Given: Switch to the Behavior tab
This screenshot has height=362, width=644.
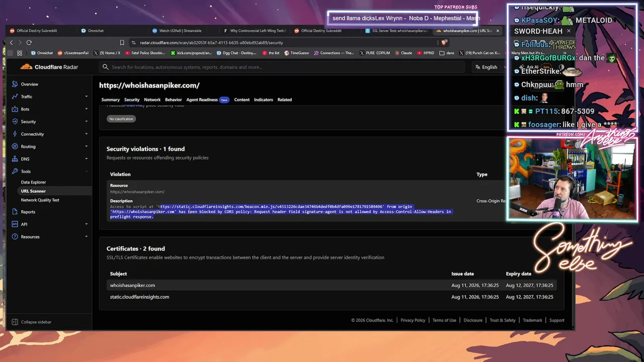Looking at the screenshot, I should tap(174, 100).
